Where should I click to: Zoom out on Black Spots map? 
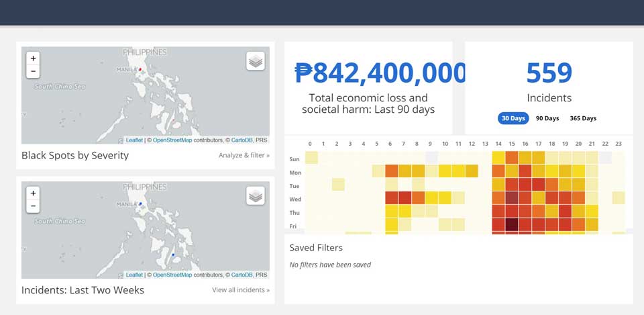coord(33,71)
